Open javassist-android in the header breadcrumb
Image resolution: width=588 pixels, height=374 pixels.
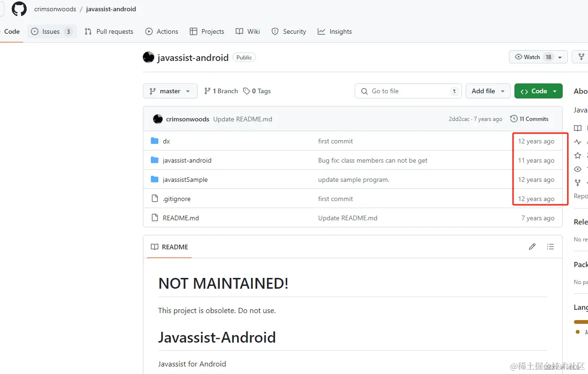coord(111,9)
